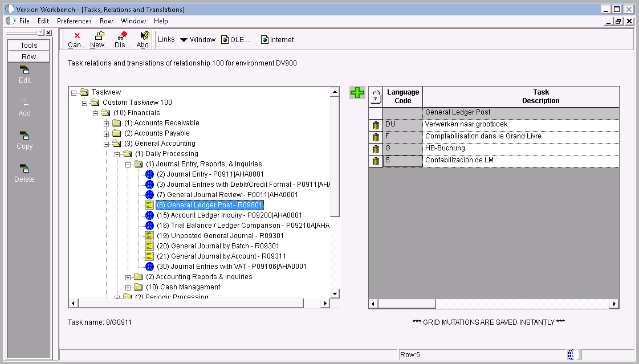
Task: Open the Row menu
Action: pyautogui.click(x=106, y=21)
